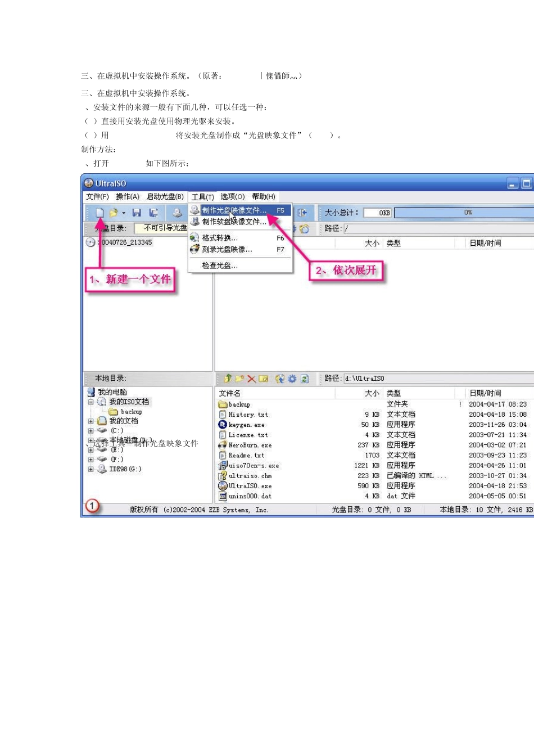Click the ultraiso.chm help file icon
This screenshot has width=534, height=756.
(223, 476)
